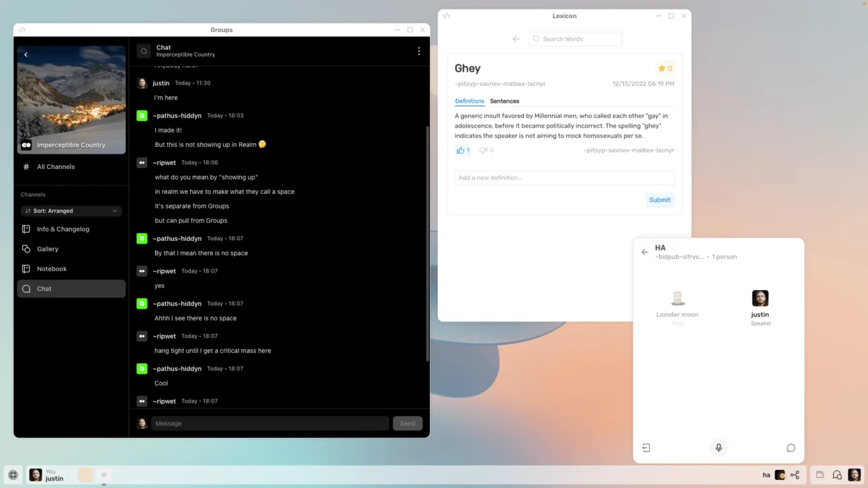
Task: Click message "By that I mean there is no space"
Action: coord(201,253)
